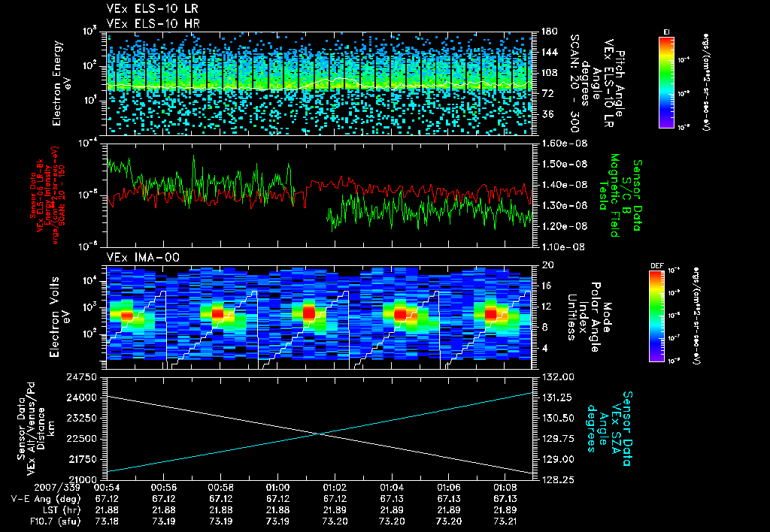Click the green S/C B Magnetic Field label

coord(620,195)
